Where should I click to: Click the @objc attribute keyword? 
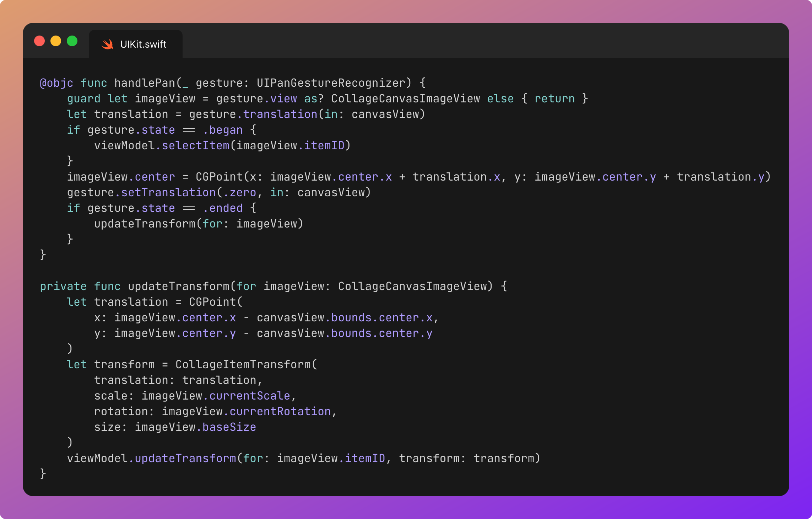(56, 83)
